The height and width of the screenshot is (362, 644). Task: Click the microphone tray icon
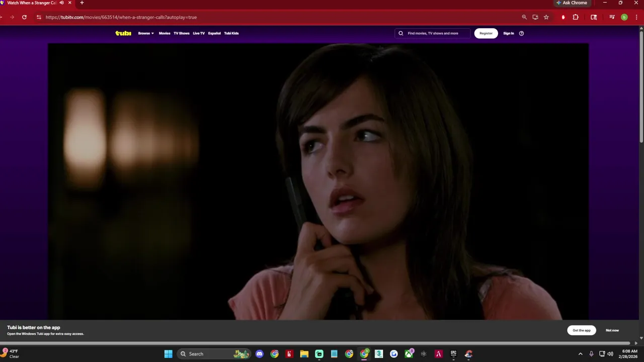click(591, 354)
